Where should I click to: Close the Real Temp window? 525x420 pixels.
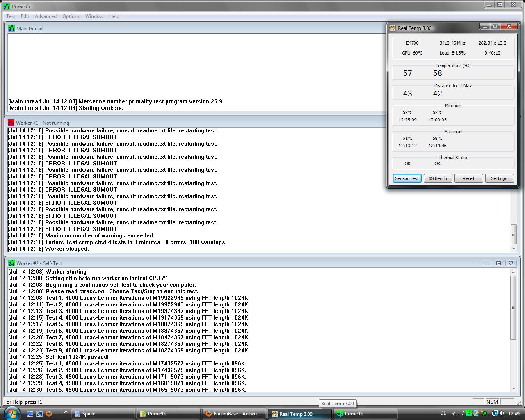[509, 27]
